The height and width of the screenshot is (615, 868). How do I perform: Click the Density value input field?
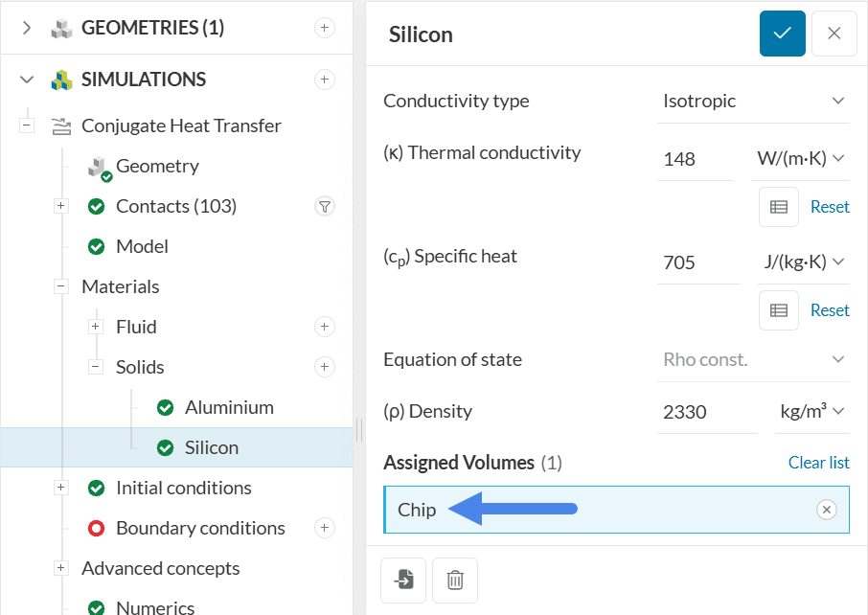[x=705, y=412]
